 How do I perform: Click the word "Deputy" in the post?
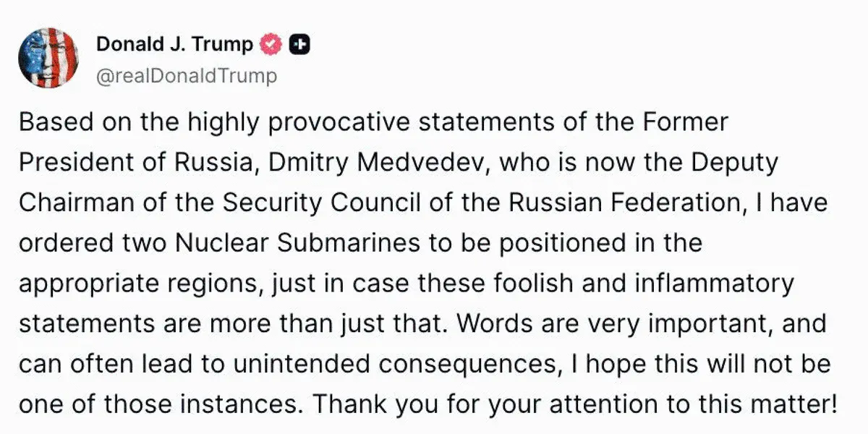point(734,163)
